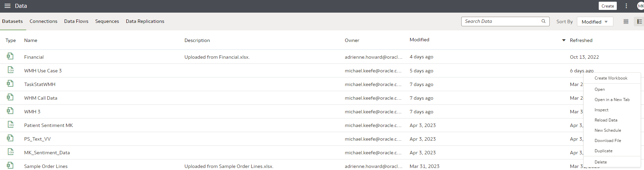Click the Patient Sentiment MK CSV icon
644x170 pixels.
11,125
